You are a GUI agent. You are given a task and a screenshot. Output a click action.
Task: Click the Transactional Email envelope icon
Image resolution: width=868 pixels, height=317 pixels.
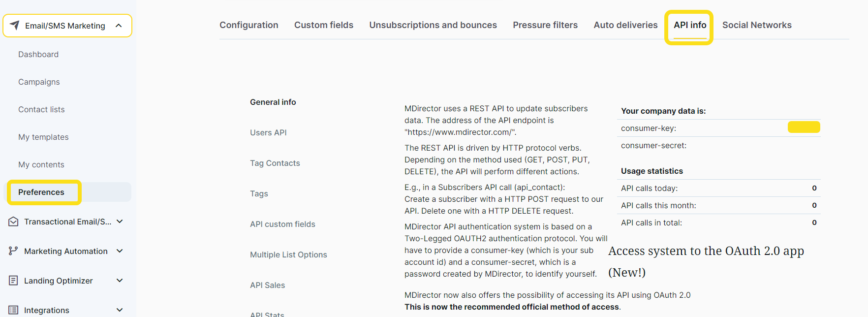point(13,222)
